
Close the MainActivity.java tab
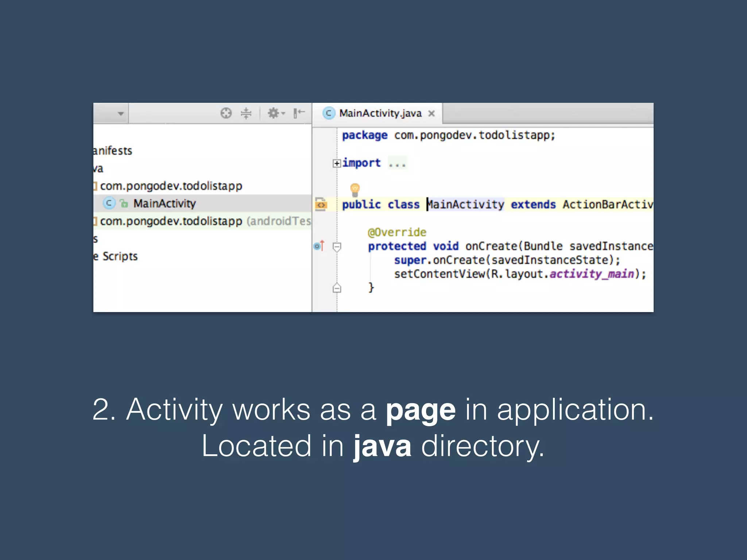click(431, 113)
